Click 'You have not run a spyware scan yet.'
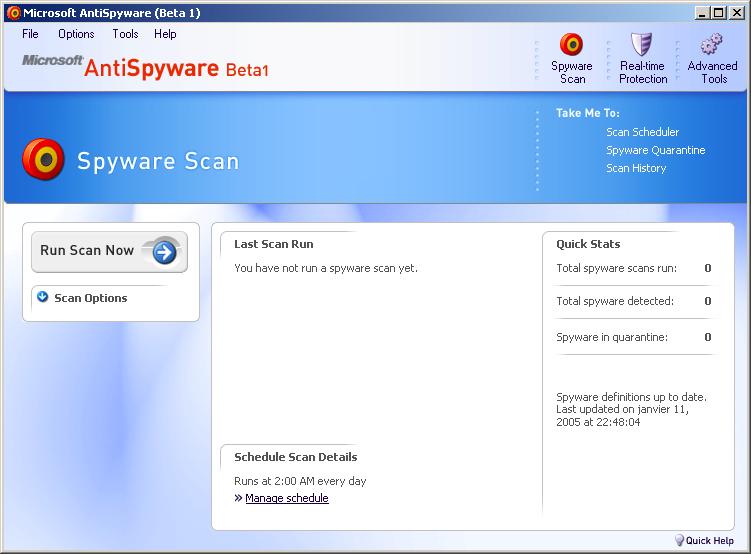The width and height of the screenshot is (751, 554). click(x=326, y=268)
